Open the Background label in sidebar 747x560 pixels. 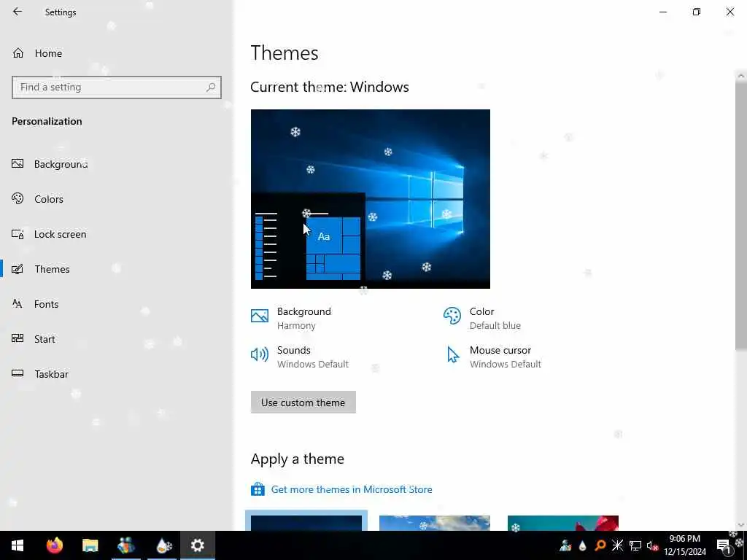[x=61, y=164]
